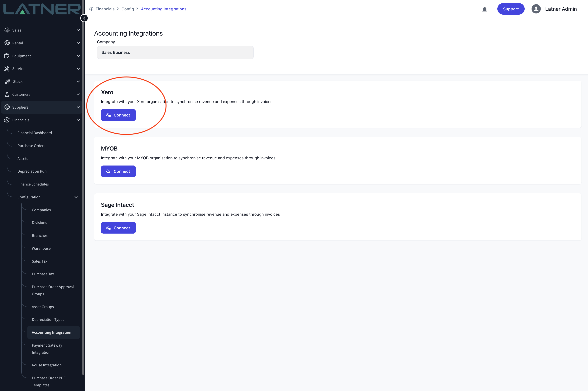This screenshot has width=588, height=391.
Task: Click the user avatar icon
Action: tap(536, 9)
